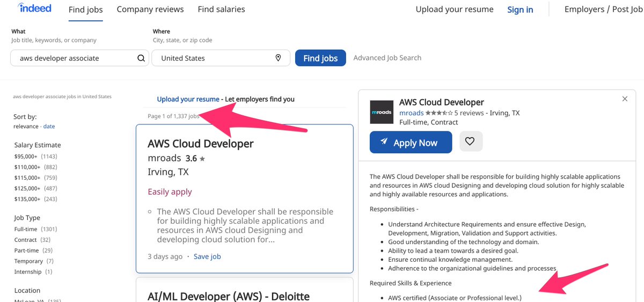The height and width of the screenshot is (302, 644).
Task: Click the Find jobs button
Action: [320, 58]
